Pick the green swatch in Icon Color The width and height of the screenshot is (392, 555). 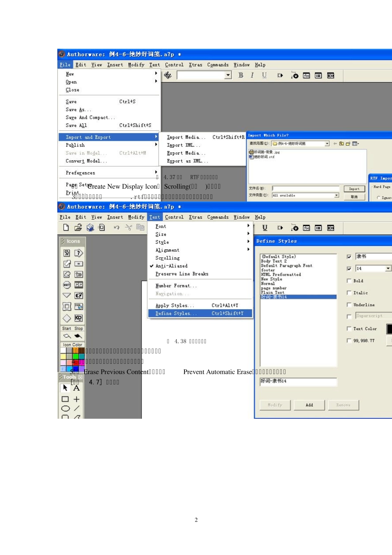coord(76,356)
